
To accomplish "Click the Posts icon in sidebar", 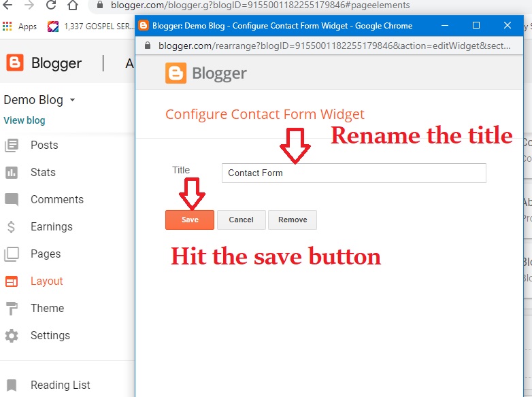I will tap(12, 145).
